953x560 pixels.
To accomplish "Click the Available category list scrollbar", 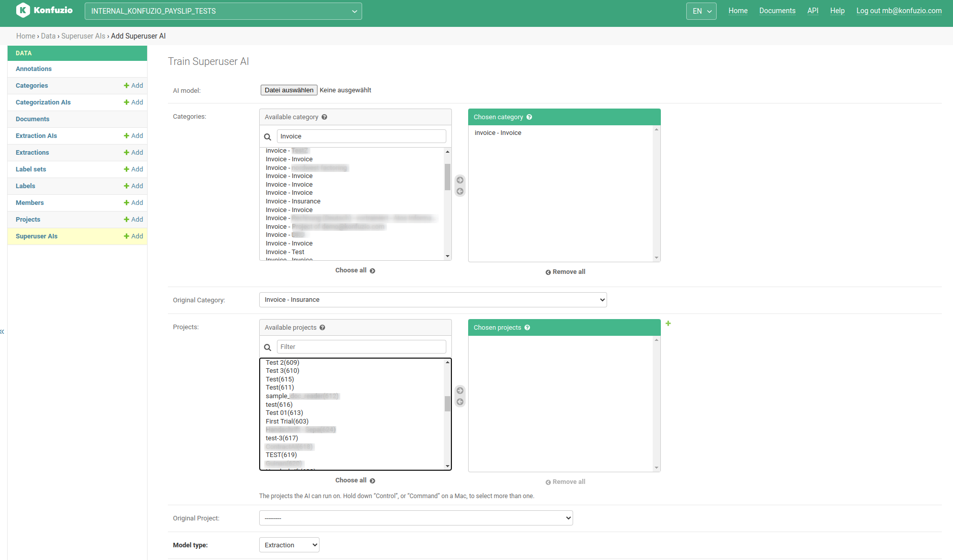I will click(447, 177).
